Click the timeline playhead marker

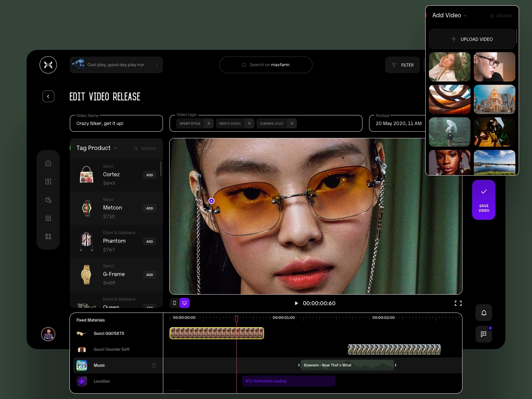pyautogui.click(x=236, y=318)
